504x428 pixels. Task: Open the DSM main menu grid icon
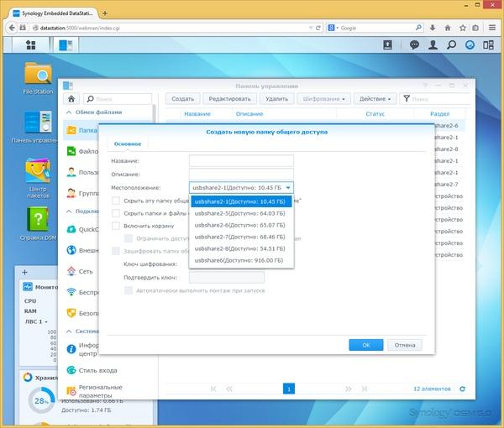(30, 45)
